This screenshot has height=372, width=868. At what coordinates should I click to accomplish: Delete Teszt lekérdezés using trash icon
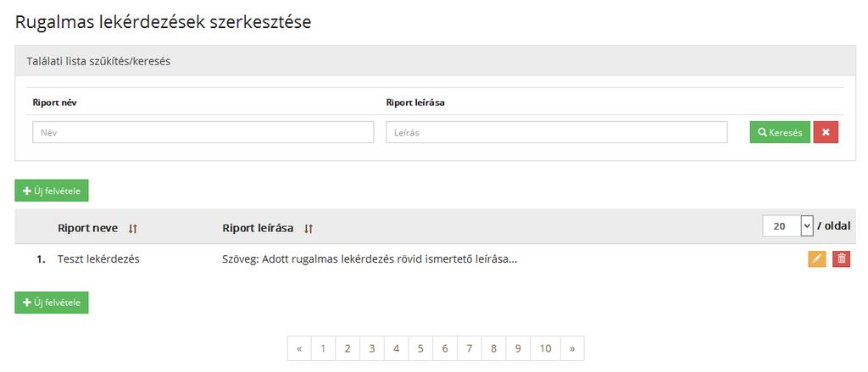842,258
